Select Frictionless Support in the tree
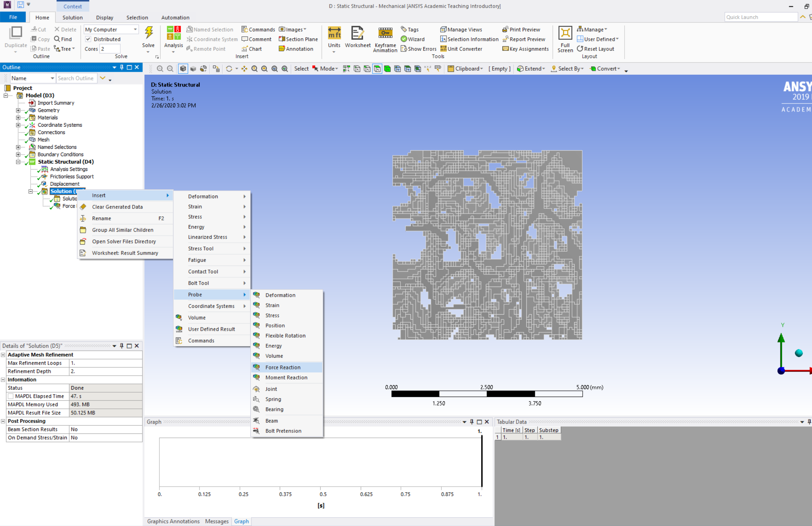The image size is (812, 526). 71,176
